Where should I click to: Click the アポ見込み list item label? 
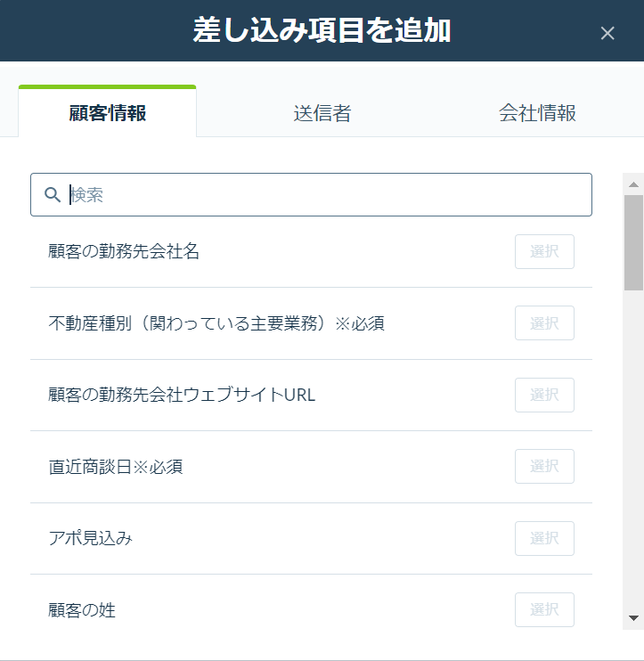90,538
